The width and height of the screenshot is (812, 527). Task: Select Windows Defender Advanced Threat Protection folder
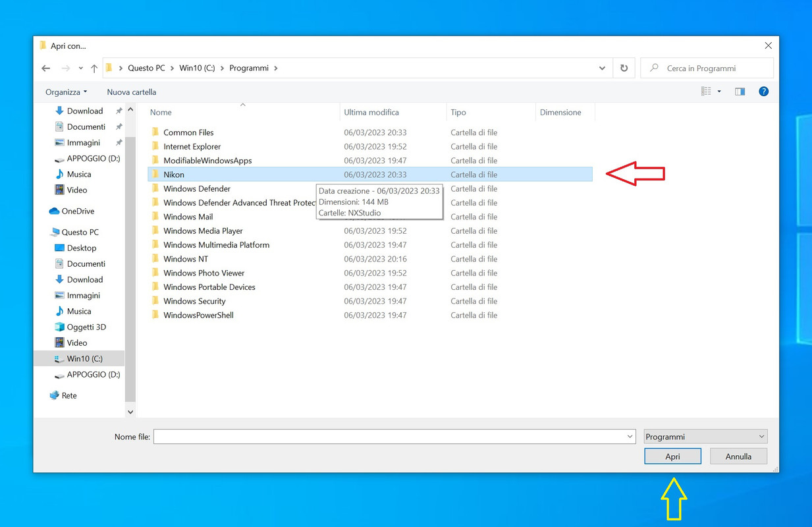pos(370,203)
